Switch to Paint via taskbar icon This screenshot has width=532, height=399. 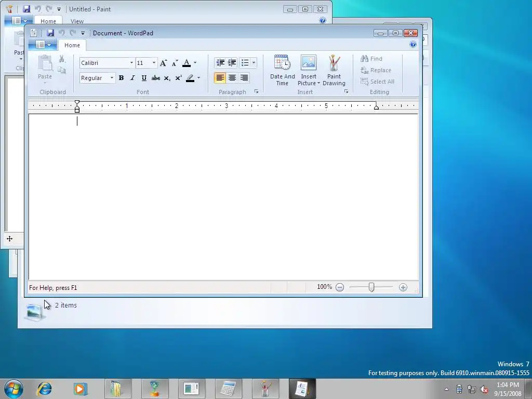265,389
